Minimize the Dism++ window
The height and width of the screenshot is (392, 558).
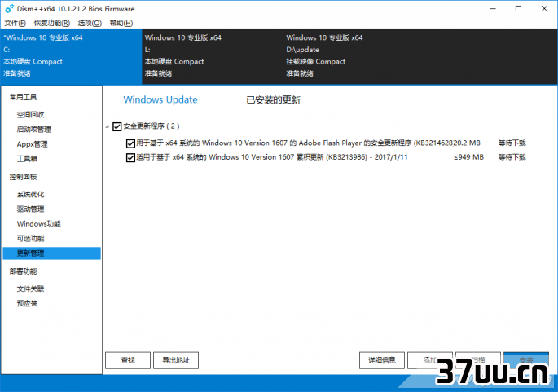click(493, 8)
